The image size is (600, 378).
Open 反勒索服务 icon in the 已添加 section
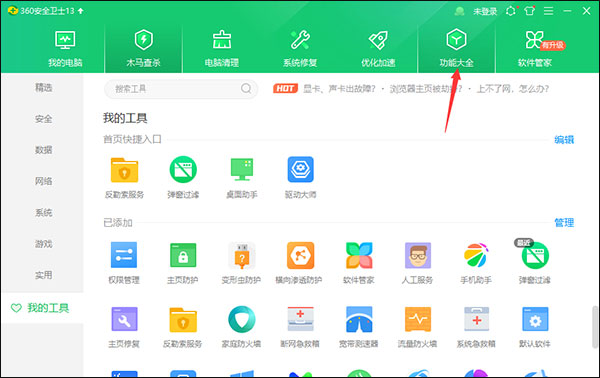[183, 327]
